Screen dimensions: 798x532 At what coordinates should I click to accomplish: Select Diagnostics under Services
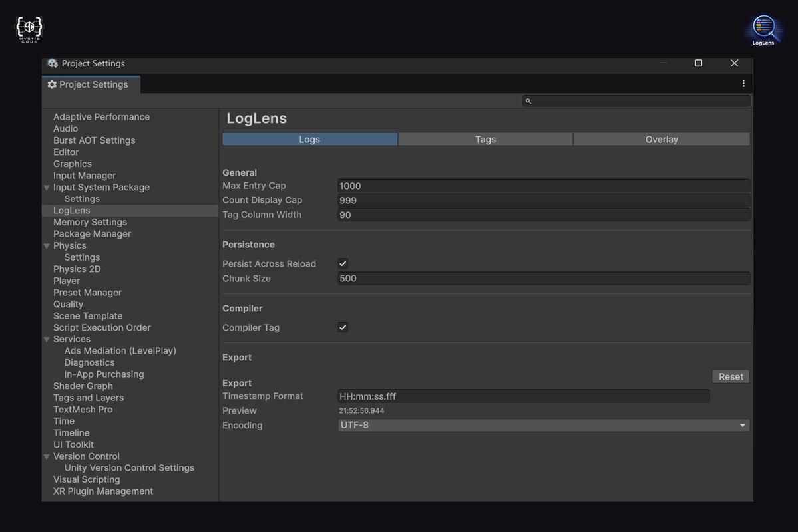(x=89, y=362)
